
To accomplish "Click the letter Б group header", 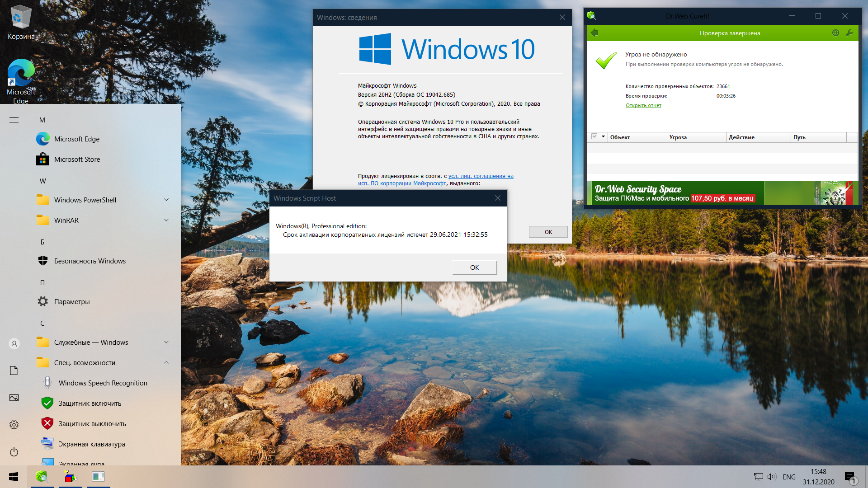I will [x=42, y=242].
